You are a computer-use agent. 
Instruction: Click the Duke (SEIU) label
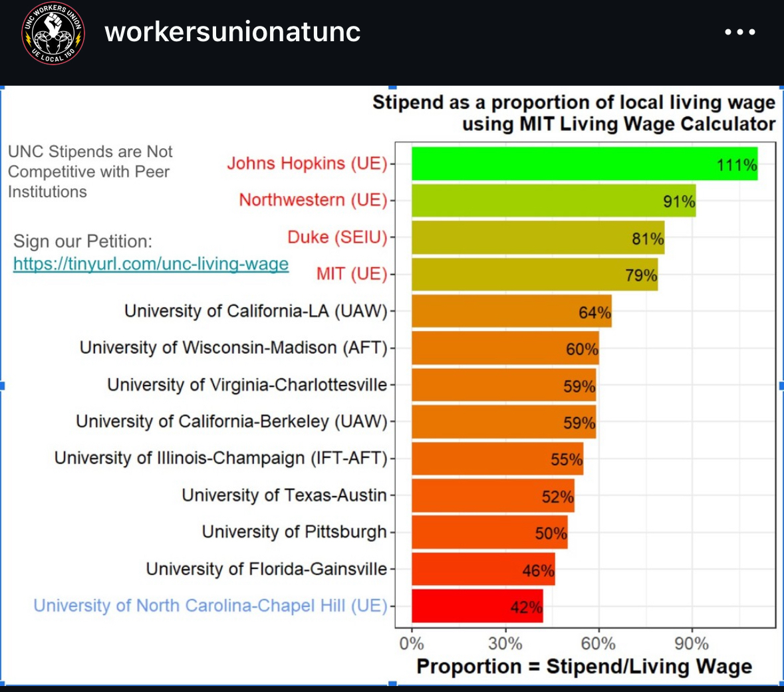[x=337, y=237]
